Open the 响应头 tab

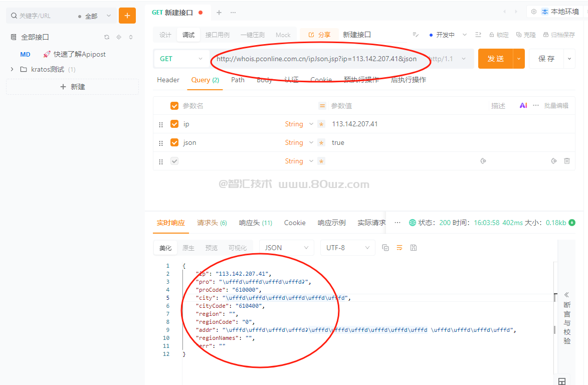pyautogui.click(x=255, y=223)
